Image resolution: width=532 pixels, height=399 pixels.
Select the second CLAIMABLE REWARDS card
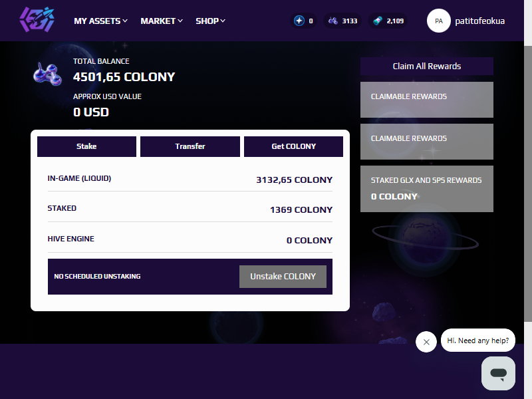[427, 142]
